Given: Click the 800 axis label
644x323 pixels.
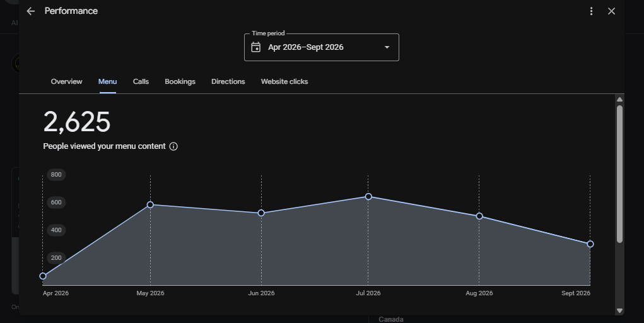Looking at the screenshot, I should pyautogui.click(x=56, y=175).
